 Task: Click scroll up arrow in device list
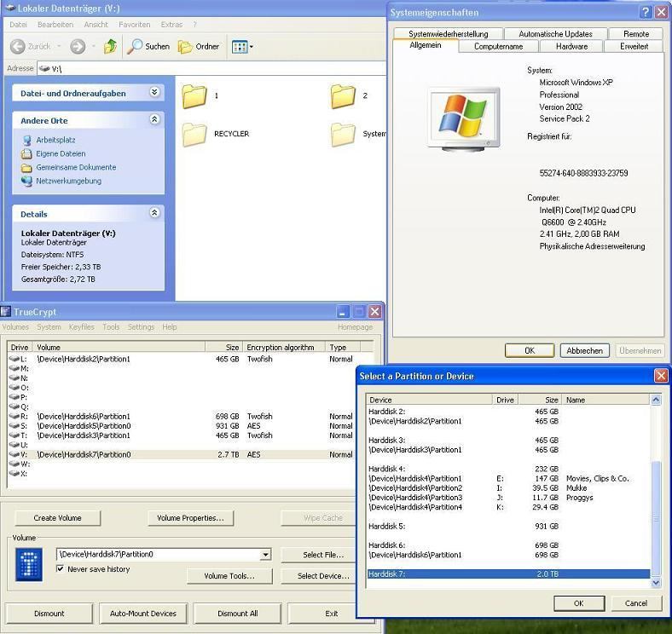[x=656, y=400]
